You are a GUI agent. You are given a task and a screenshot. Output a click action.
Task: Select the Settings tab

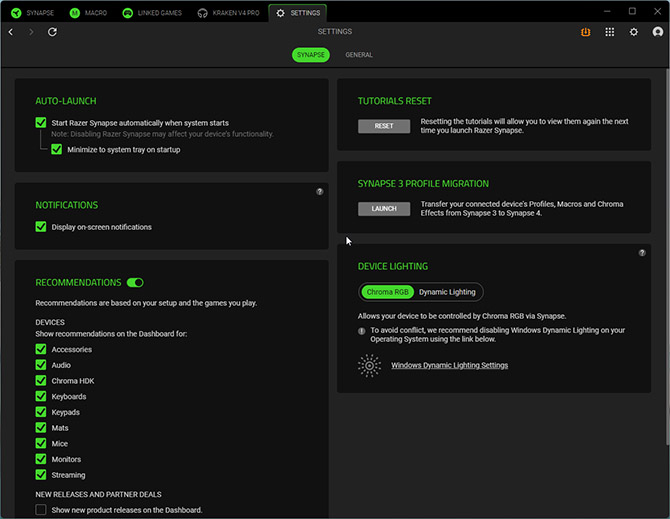coord(298,13)
